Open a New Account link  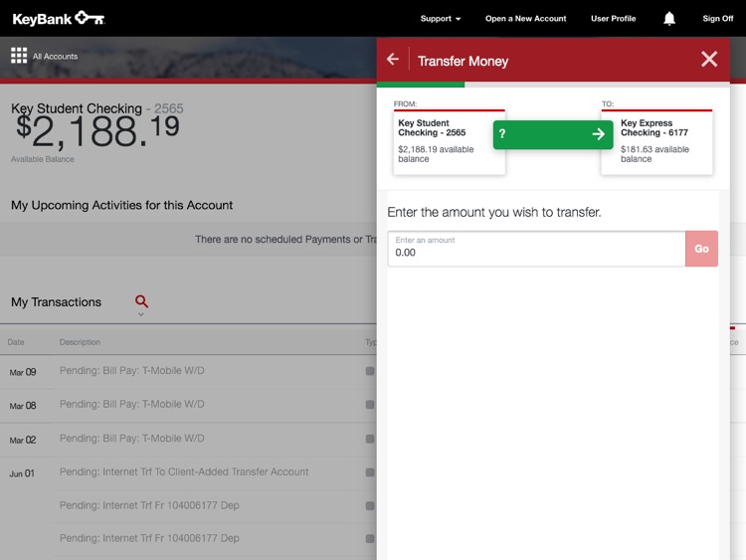(x=526, y=19)
